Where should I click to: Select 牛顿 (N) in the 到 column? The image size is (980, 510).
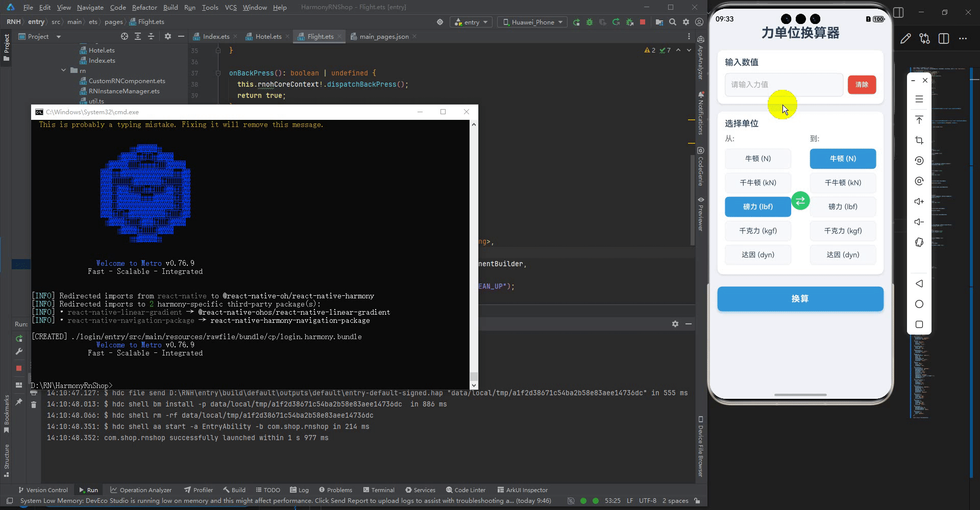tap(843, 159)
